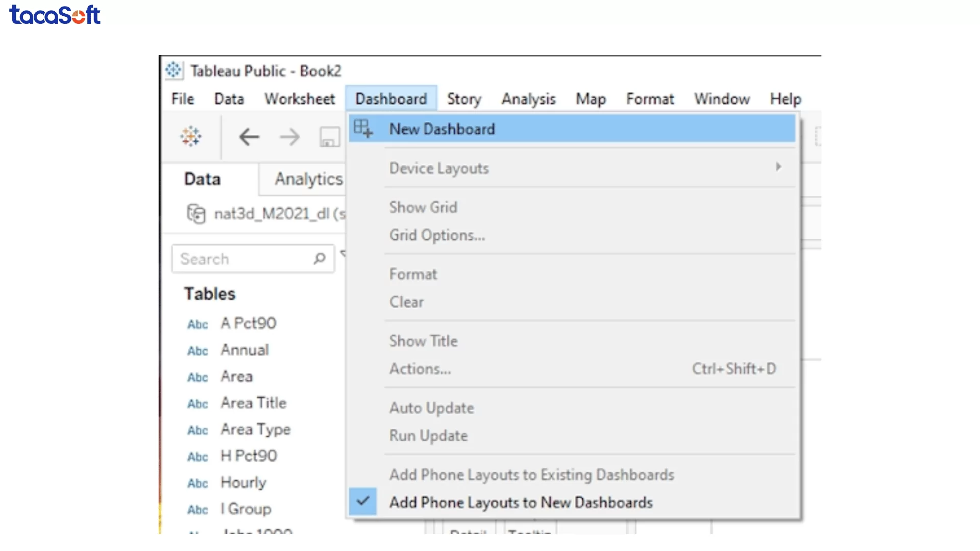The image size is (980, 551).
Task: Switch to the Analytics tab
Action: (x=308, y=179)
